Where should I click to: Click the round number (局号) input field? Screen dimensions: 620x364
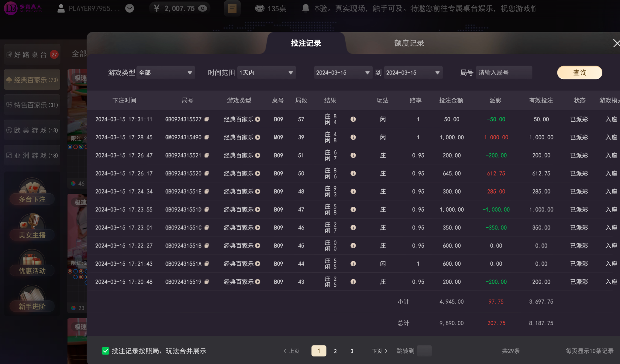(x=504, y=73)
